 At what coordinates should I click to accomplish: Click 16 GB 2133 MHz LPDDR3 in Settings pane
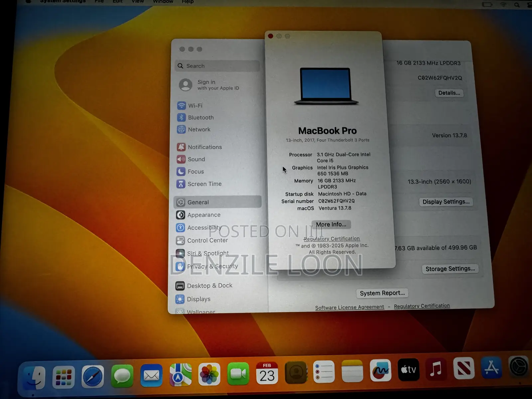428,63
